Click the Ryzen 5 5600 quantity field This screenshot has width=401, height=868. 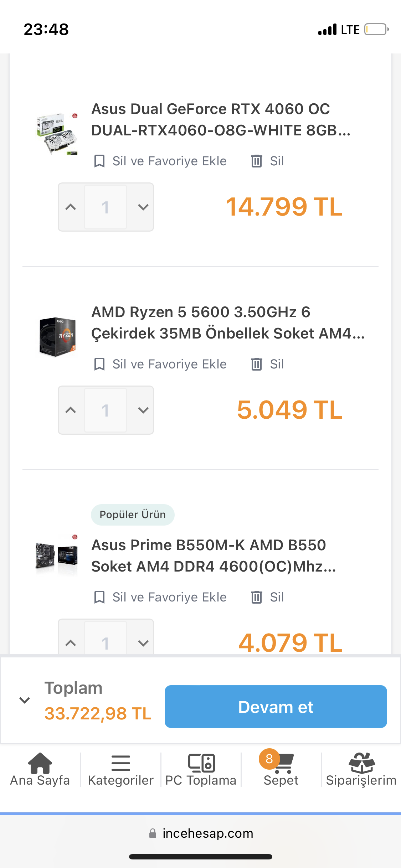point(106,410)
